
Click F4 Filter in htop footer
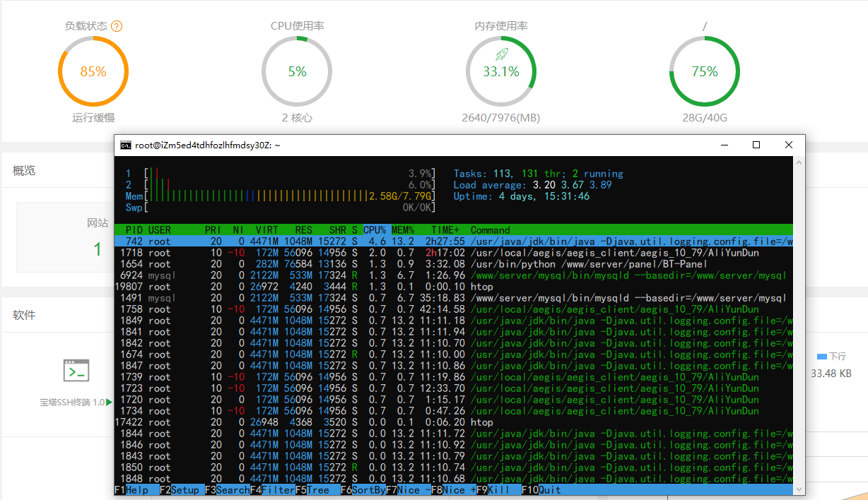pos(272,490)
